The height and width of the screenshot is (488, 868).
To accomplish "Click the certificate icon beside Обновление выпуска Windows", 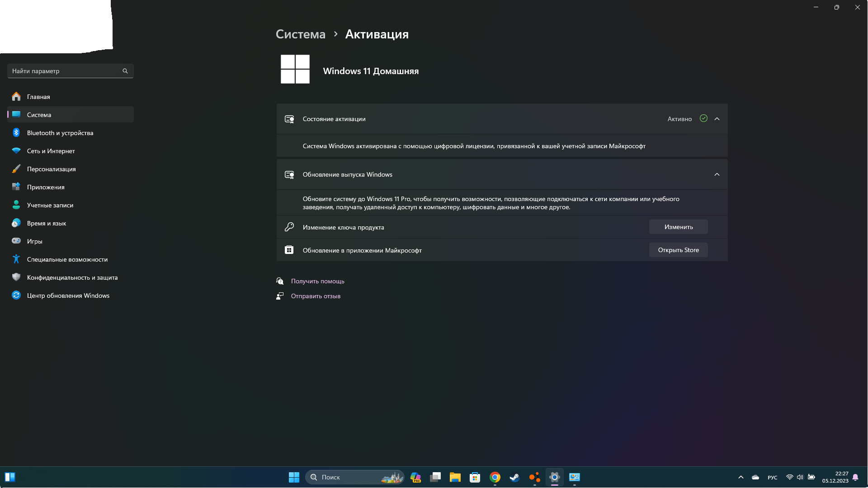I will (289, 174).
